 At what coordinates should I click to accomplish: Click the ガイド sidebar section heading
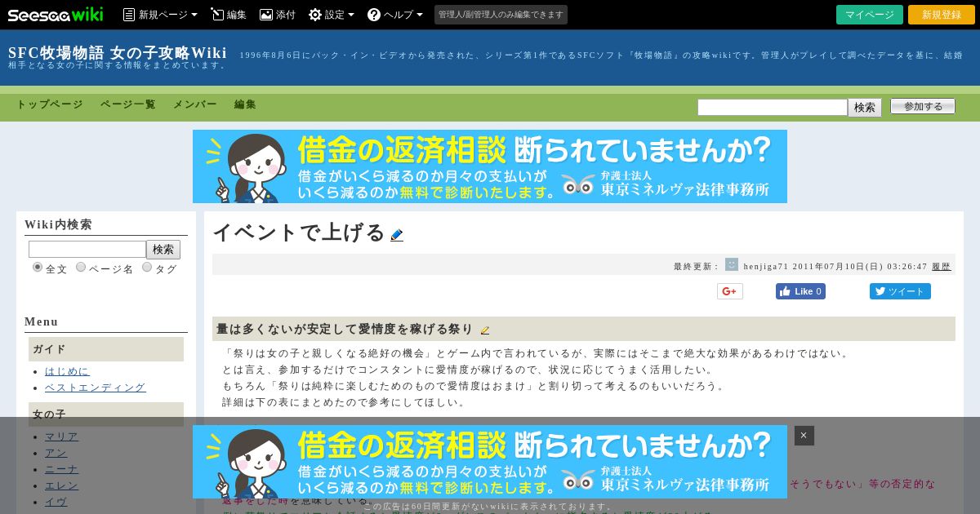pos(106,349)
